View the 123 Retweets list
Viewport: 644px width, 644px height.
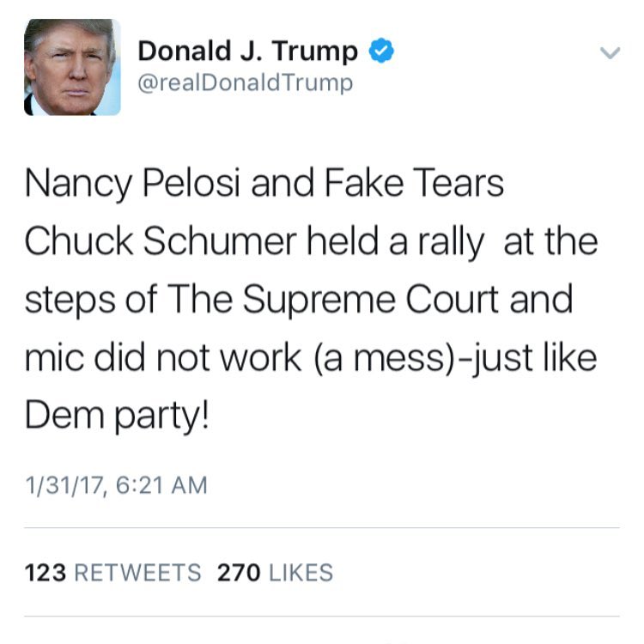click(x=113, y=573)
